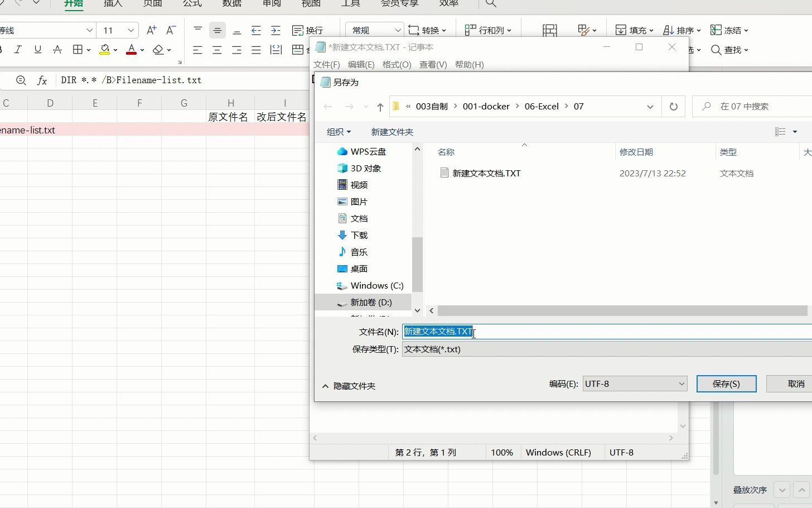Decrease font size with the A- icon
This screenshot has height=508, width=812.
tap(171, 30)
